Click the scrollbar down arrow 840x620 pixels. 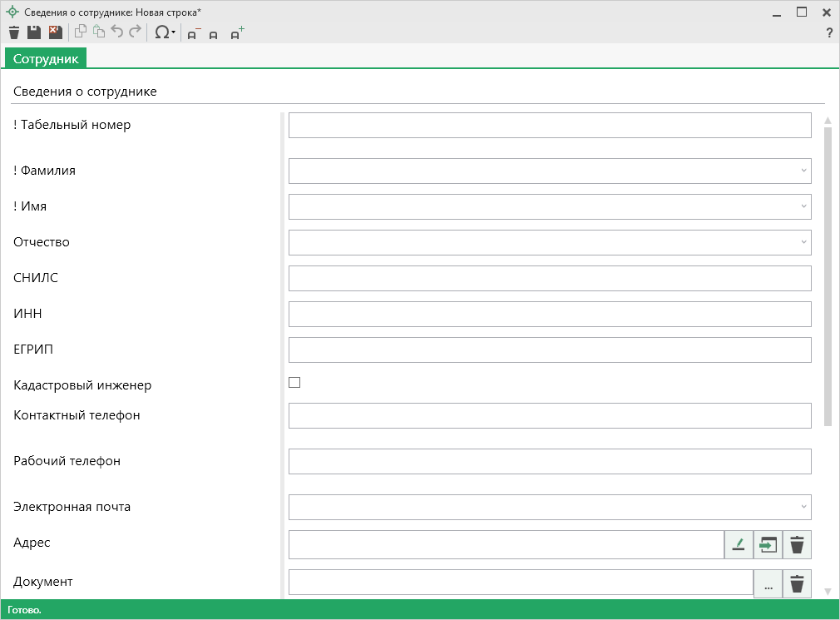click(828, 591)
